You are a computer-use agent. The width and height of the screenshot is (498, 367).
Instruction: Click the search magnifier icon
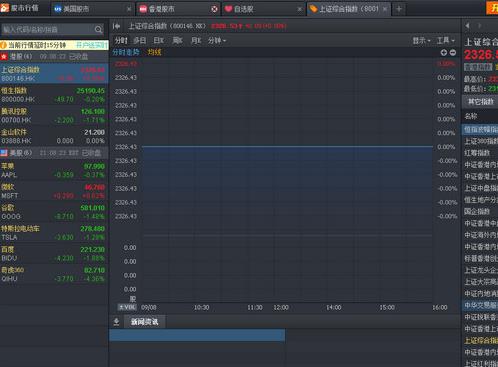click(x=98, y=30)
